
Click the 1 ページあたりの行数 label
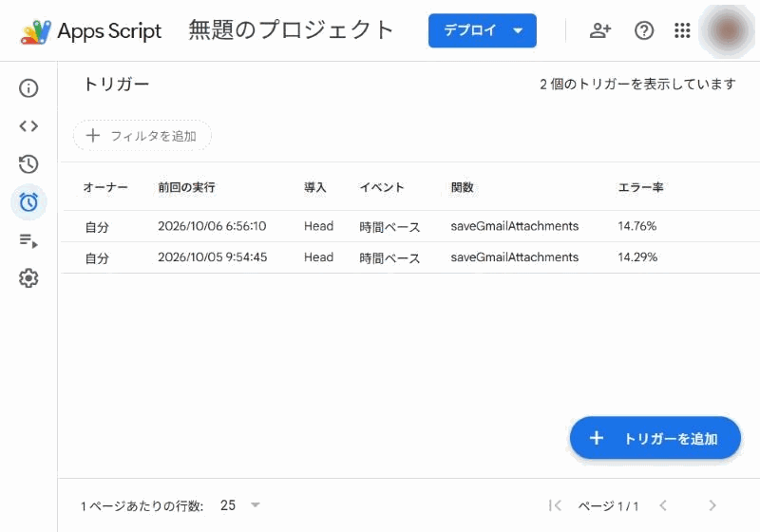(142, 506)
